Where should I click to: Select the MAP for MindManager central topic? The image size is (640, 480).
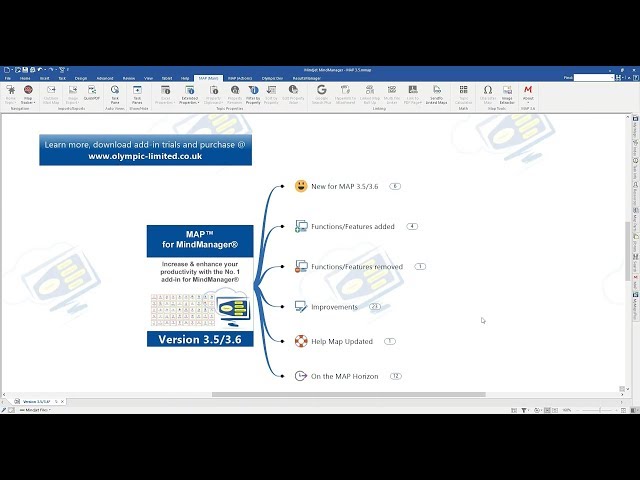[x=200, y=286]
